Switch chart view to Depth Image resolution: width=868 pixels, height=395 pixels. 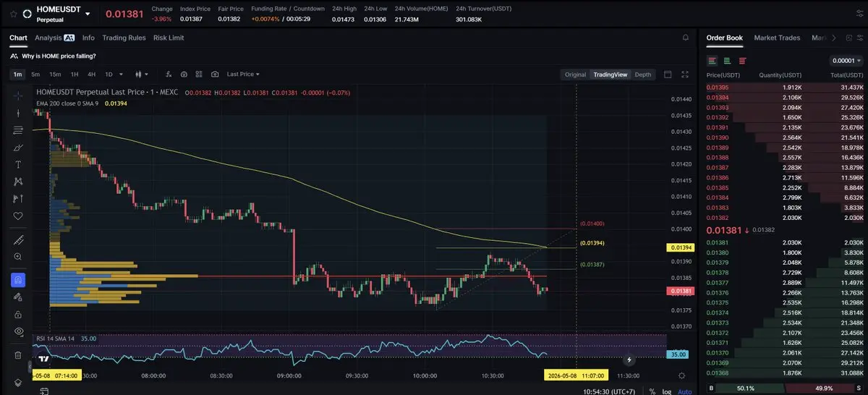(643, 75)
